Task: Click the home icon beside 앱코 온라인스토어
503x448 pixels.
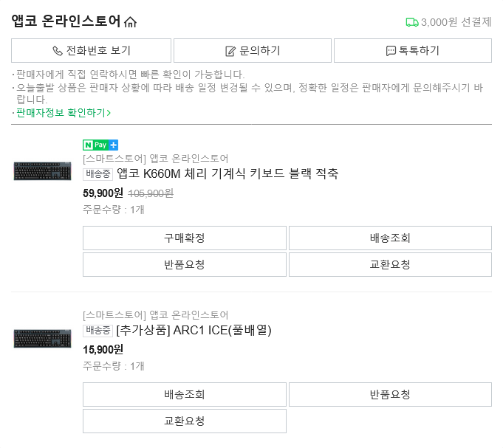Action: pyautogui.click(x=131, y=22)
